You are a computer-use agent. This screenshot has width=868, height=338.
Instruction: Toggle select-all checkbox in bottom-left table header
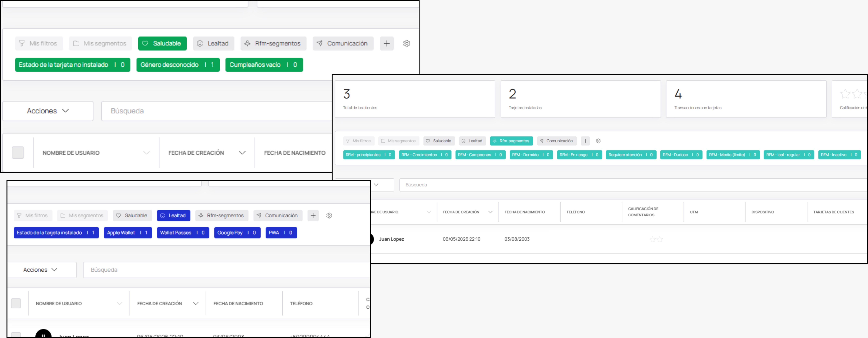click(x=16, y=303)
